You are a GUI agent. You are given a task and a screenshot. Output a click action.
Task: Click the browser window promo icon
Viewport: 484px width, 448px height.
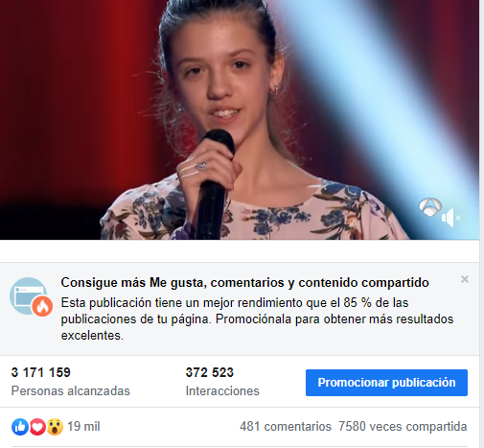(x=28, y=295)
